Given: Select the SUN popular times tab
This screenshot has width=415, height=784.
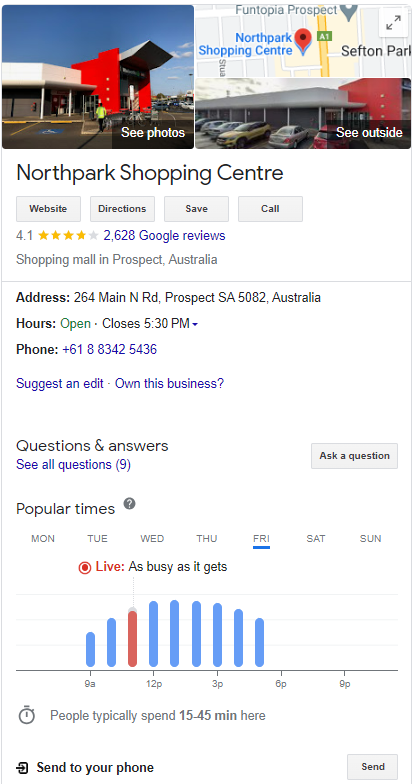Looking at the screenshot, I should (370, 538).
